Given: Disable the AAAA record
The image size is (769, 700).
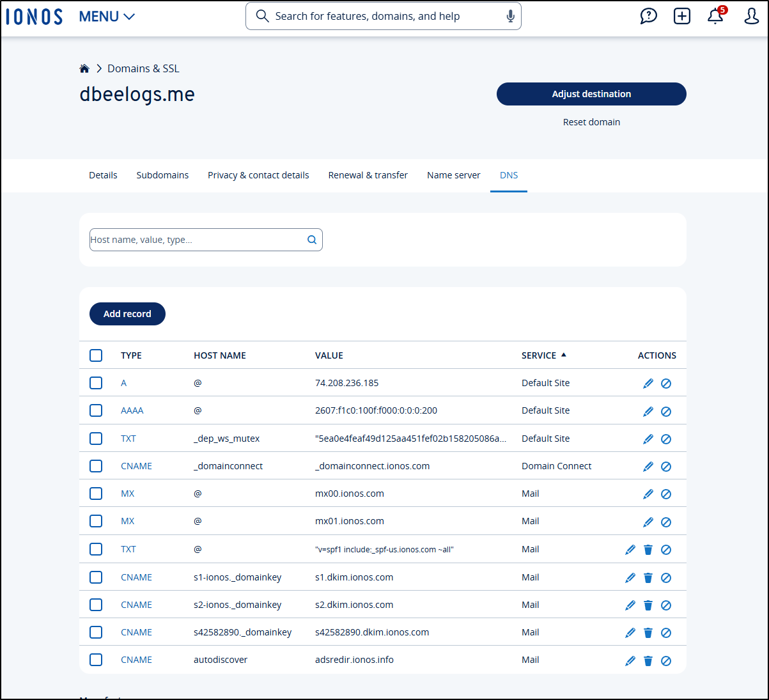Looking at the screenshot, I should (x=666, y=411).
